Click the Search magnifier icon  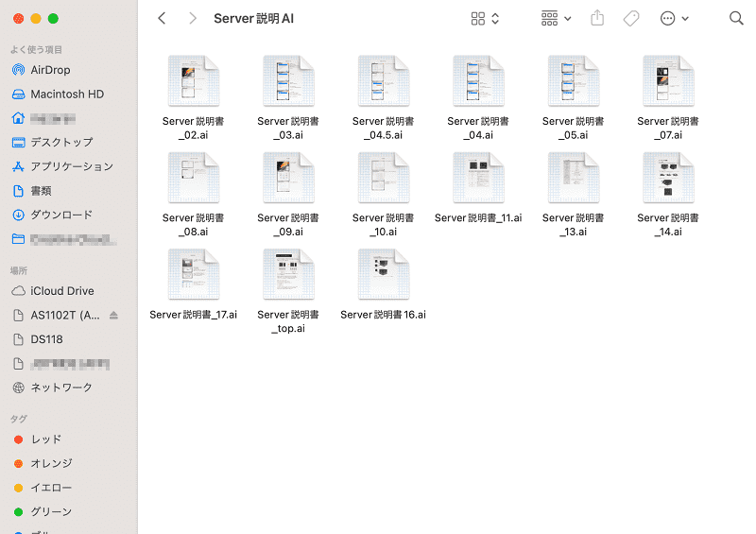click(736, 18)
